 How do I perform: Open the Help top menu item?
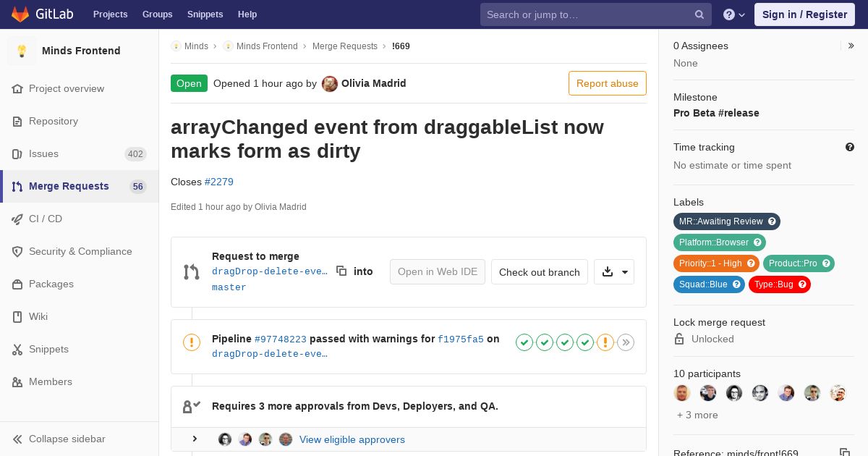(x=247, y=14)
